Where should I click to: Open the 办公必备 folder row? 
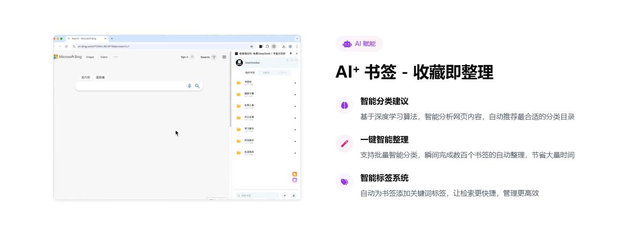(x=266, y=118)
